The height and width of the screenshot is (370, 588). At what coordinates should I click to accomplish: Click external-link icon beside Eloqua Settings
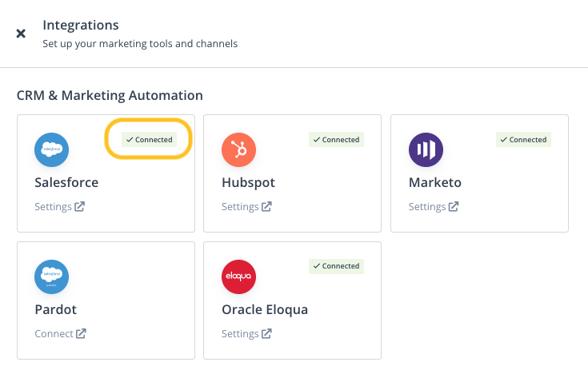coord(267,334)
